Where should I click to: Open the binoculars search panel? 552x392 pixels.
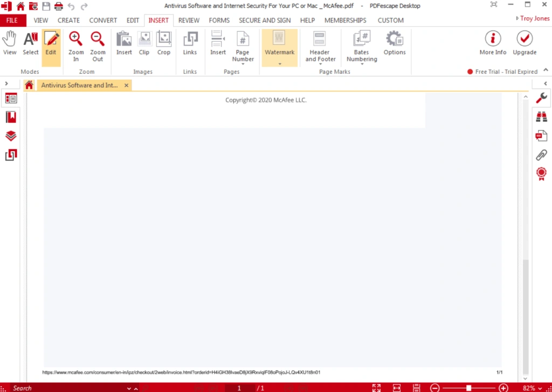541,117
